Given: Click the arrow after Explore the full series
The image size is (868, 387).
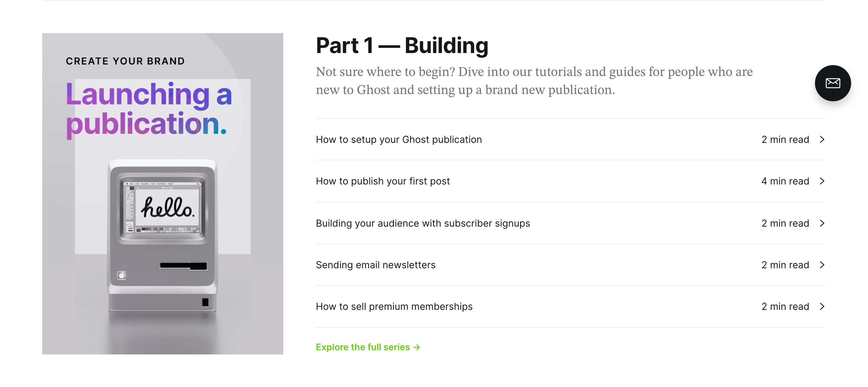Looking at the screenshot, I should coord(417,347).
